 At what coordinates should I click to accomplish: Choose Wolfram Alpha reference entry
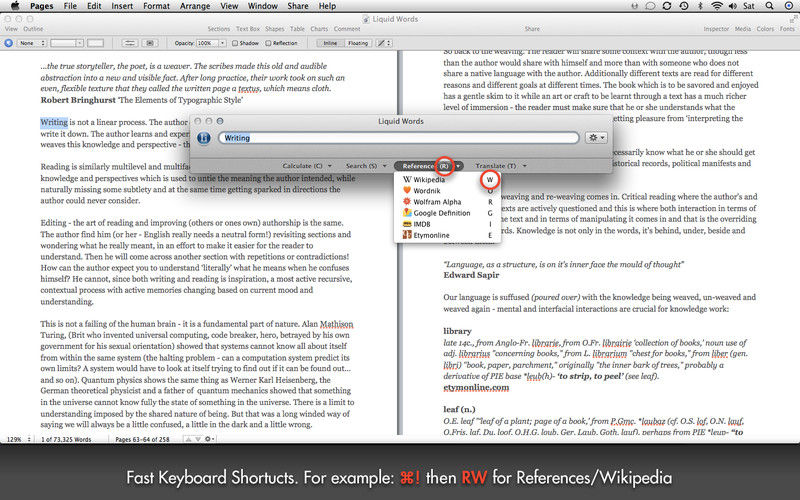pos(447,202)
